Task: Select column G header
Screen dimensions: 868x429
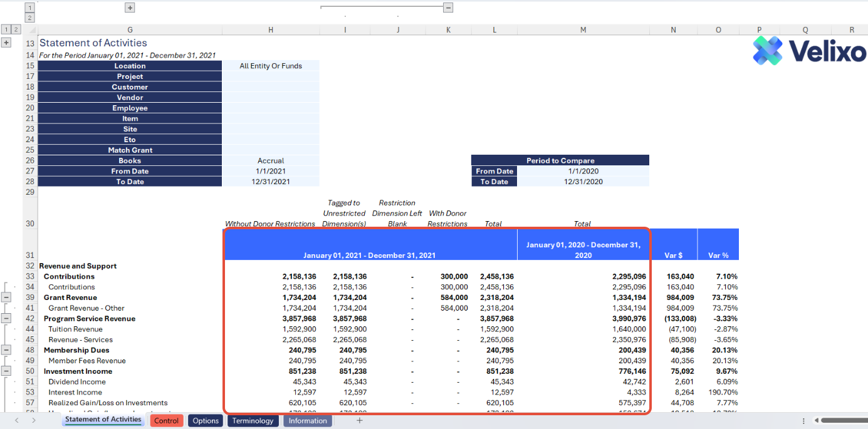Action: coord(130,29)
